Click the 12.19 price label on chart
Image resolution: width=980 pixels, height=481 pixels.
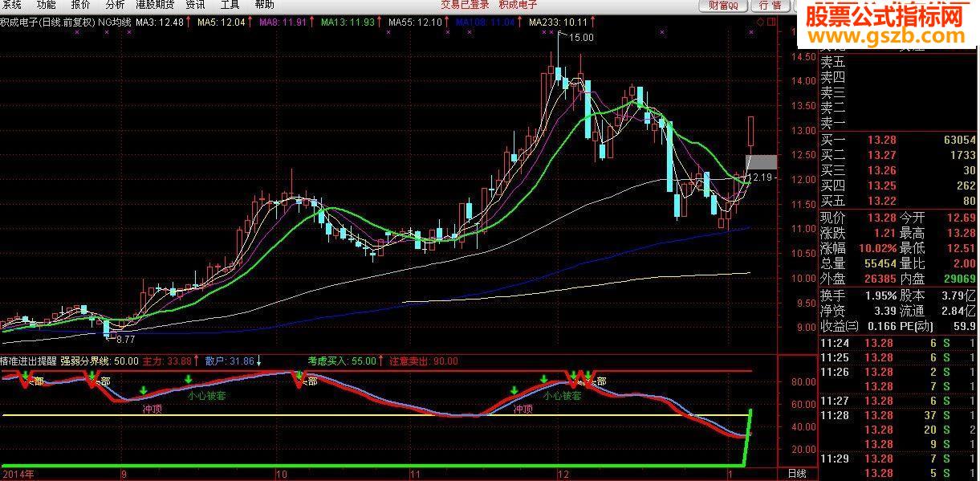click(x=758, y=177)
